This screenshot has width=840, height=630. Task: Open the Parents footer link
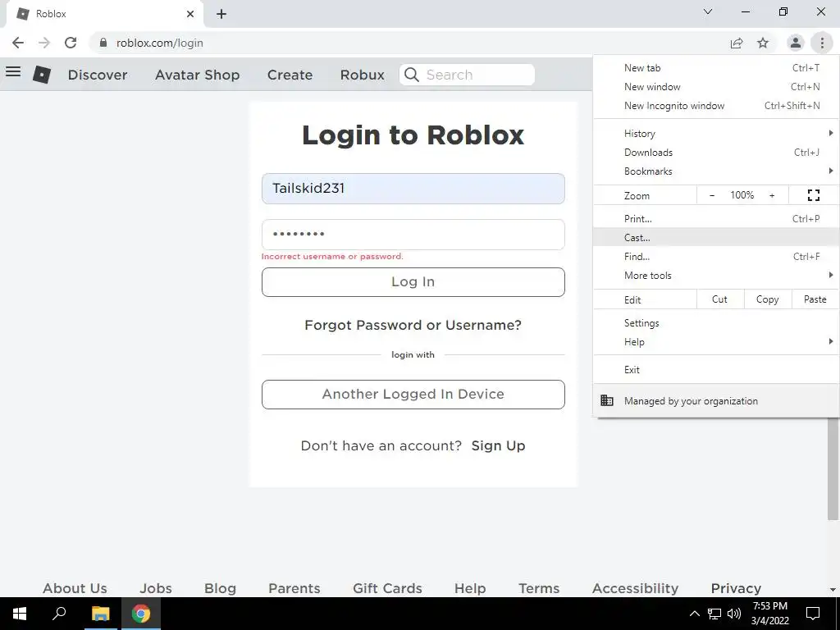click(294, 588)
